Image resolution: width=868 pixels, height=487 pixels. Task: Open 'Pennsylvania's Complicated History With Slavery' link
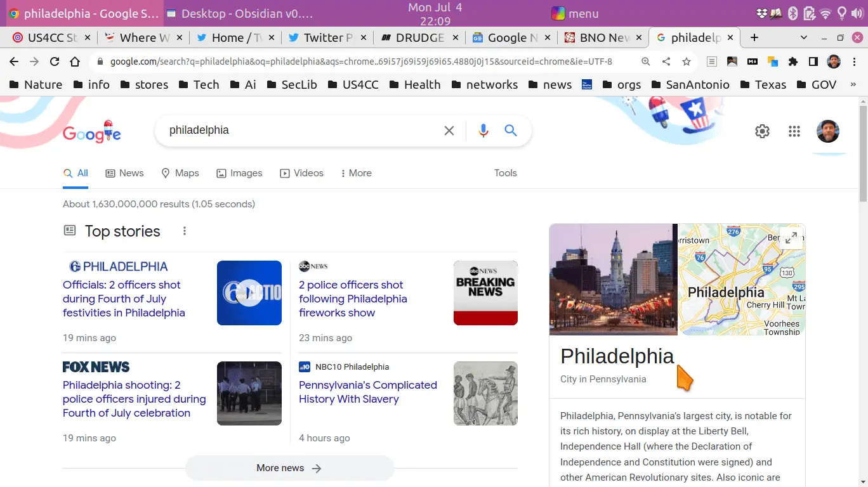coord(368,392)
